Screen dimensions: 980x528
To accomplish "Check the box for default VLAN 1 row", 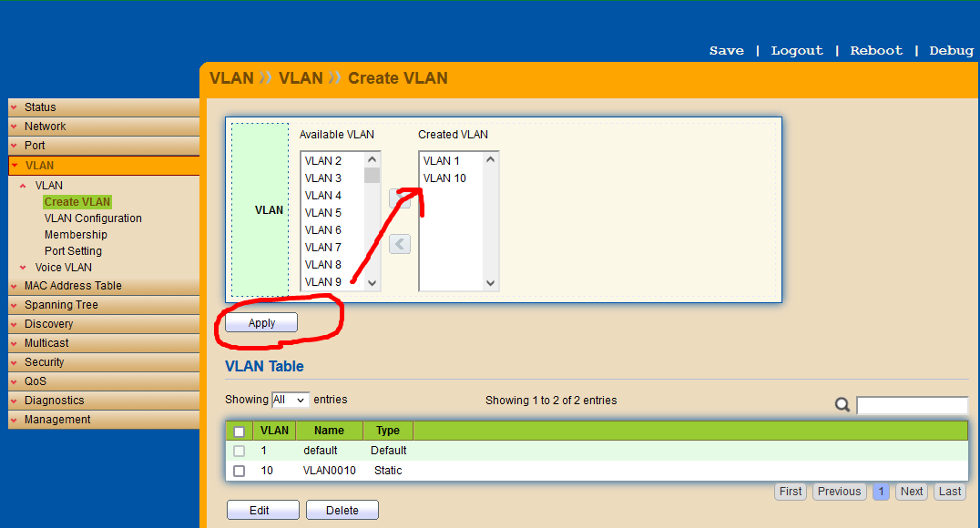I will tap(239, 451).
